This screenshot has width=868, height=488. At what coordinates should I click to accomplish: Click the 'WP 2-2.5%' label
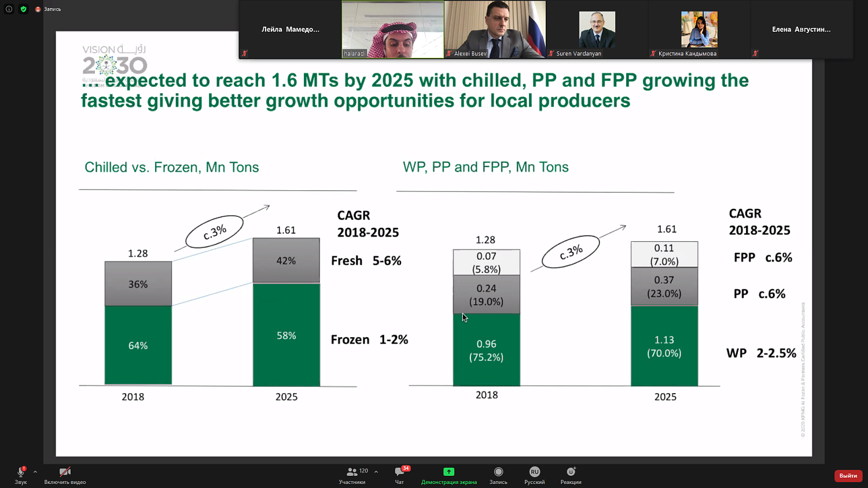click(761, 353)
